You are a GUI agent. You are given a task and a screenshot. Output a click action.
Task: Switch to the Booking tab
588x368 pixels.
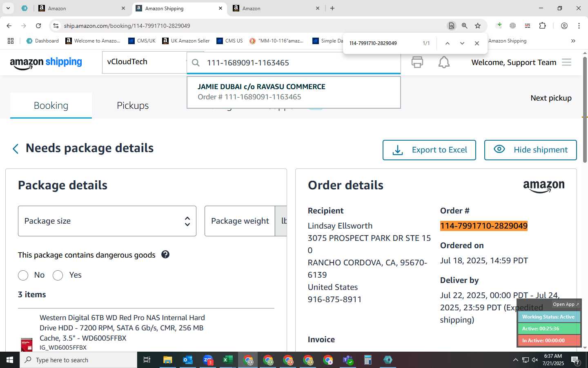click(x=51, y=105)
